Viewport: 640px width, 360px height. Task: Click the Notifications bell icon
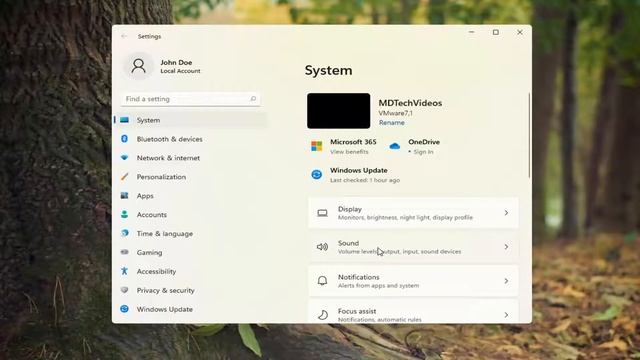pos(322,281)
